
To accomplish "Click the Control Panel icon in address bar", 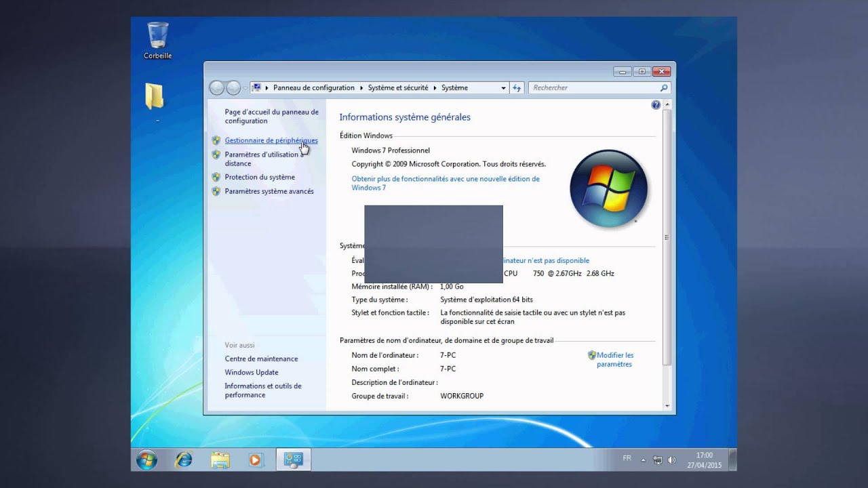I will tap(256, 87).
